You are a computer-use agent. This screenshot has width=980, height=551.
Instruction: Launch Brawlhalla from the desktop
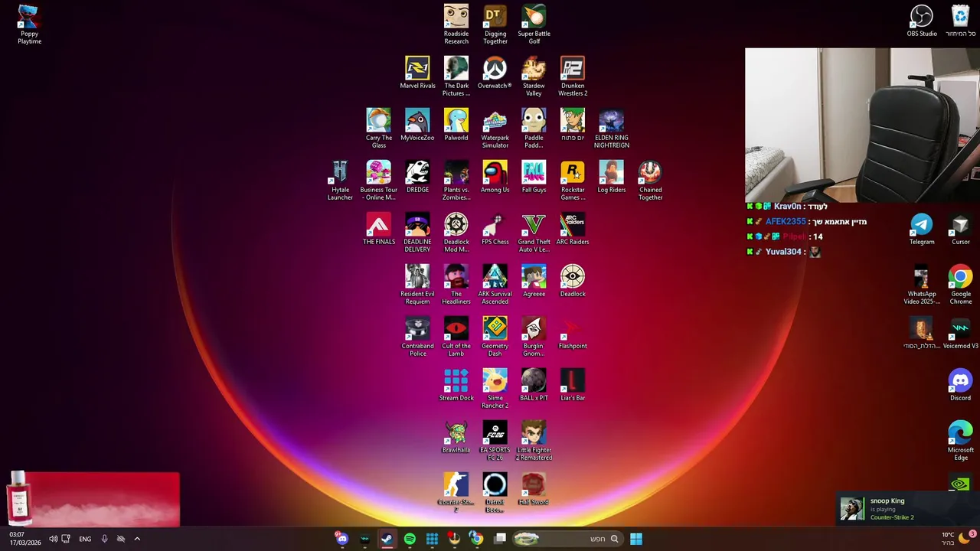[x=456, y=437]
